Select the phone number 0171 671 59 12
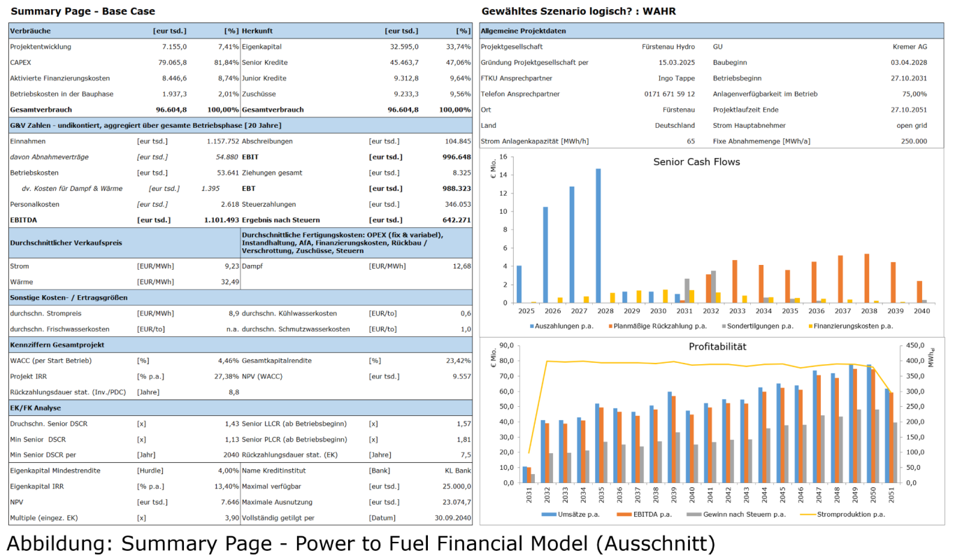 tap(670, 94)
